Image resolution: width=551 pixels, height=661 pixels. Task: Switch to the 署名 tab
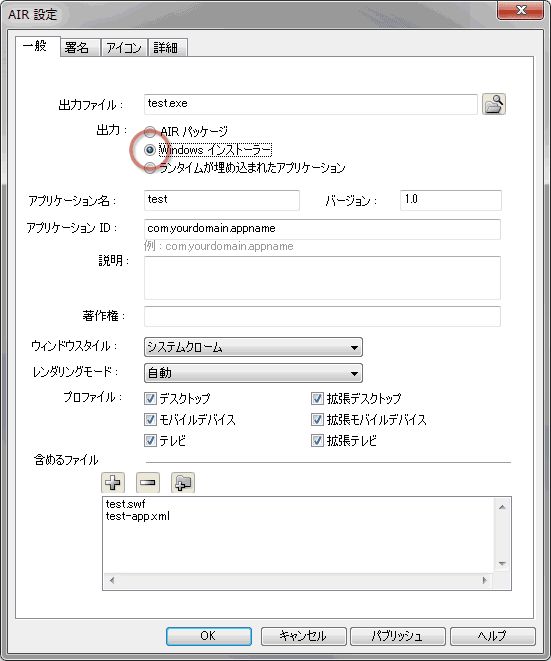tap(80, 48)
